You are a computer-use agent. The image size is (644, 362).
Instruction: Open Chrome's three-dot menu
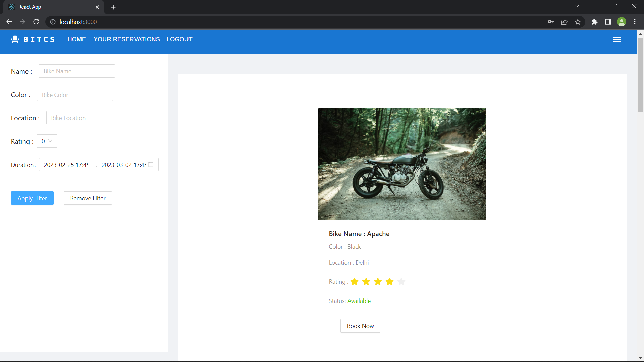coord(635,22)
